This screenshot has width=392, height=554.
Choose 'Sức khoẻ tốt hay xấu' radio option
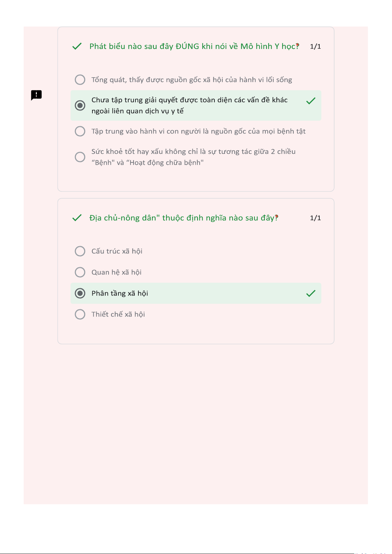coord(80,157)
